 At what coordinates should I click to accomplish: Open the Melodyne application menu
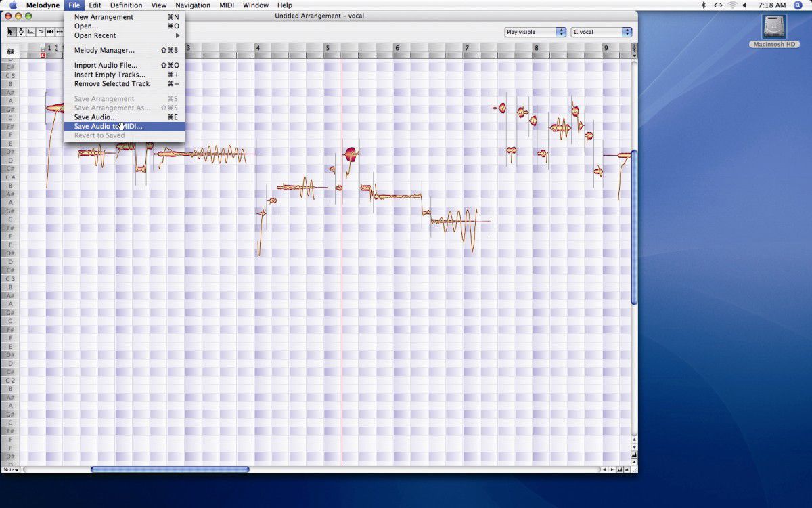(43, 5)
